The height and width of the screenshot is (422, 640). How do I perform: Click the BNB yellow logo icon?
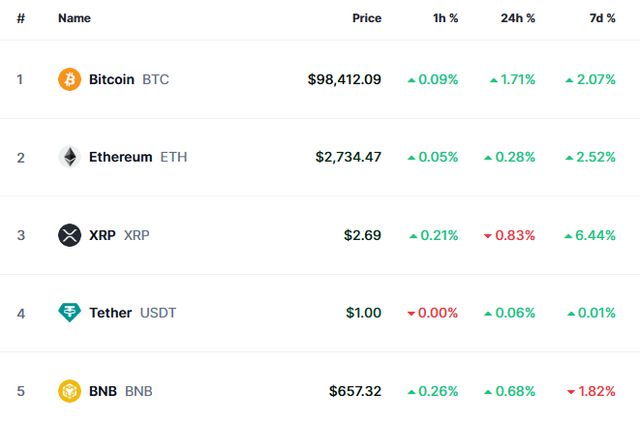pyautogui.click(x=70, y=391)
